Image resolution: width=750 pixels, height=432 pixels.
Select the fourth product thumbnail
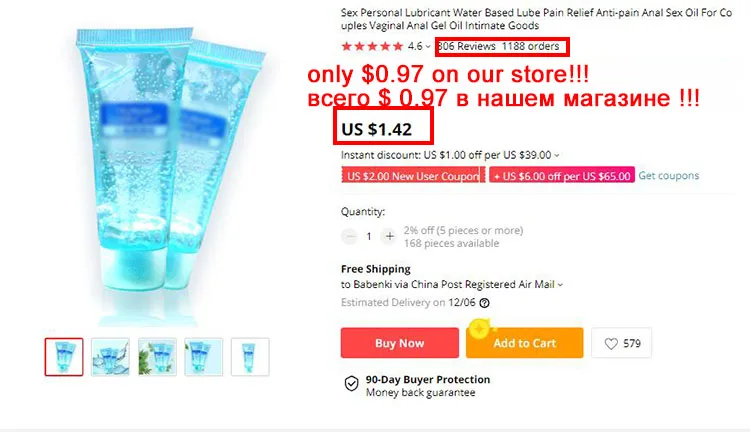pyautogui.click(x=204, y=357)
